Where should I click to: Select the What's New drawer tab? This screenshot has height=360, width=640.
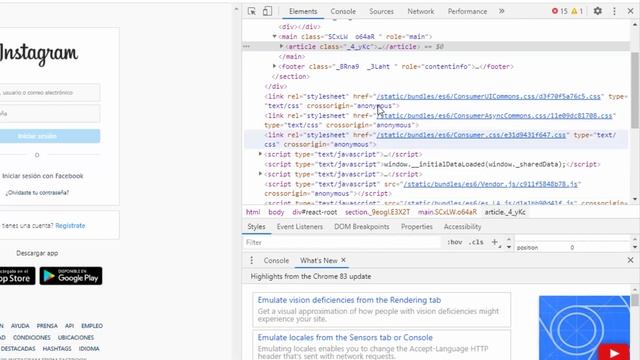[x=319, y=260]
